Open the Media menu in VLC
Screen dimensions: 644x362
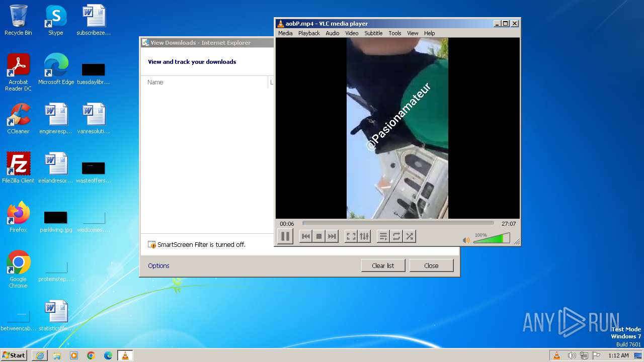coord(285,33)
